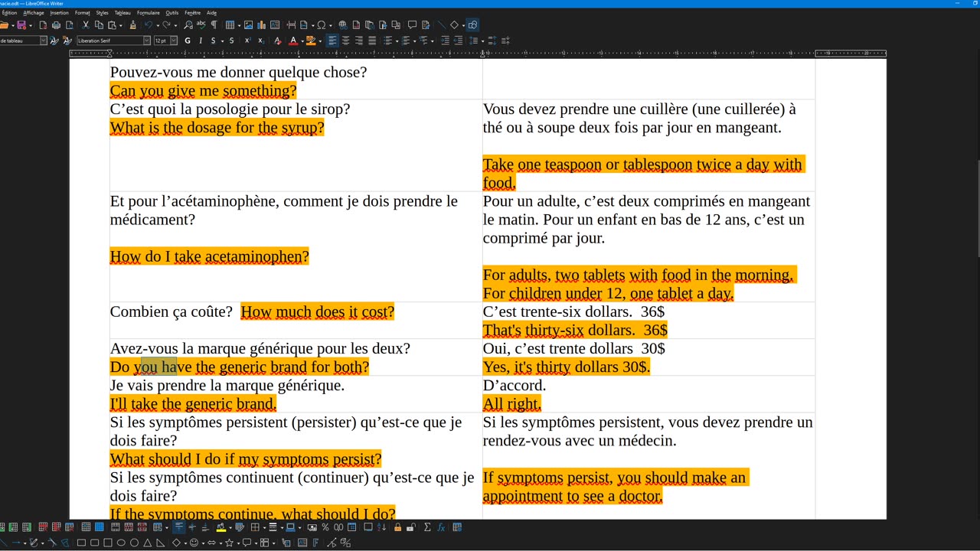Open the font size dropdown
Screen dimensions: 980x551
174,41
